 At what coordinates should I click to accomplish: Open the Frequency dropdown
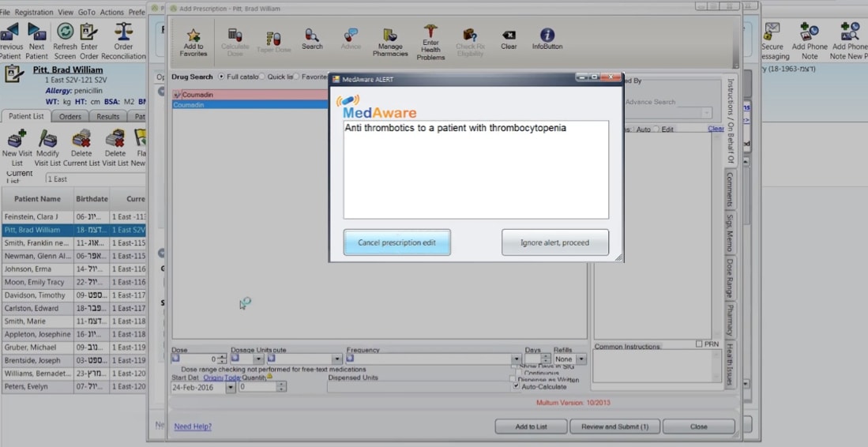[x=517, y=359]
